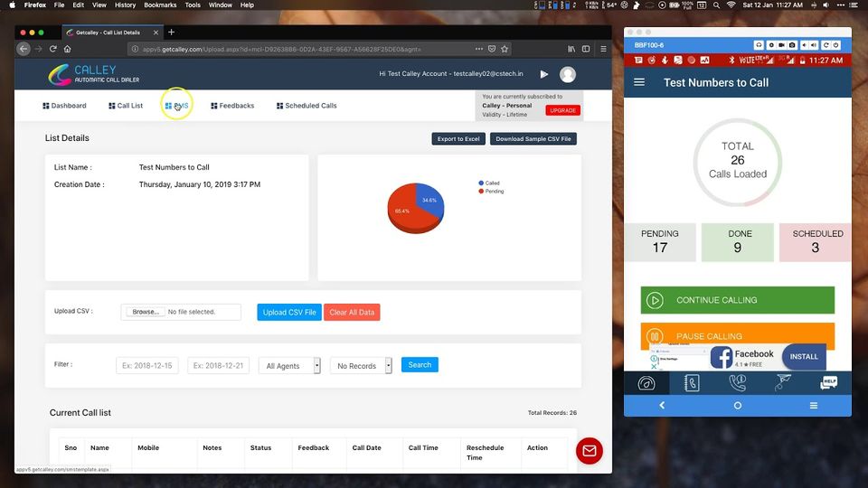The height and width of the screenshot is (488, 868).
Task: Bookmark page with the star icon
Action: pyautogui.click(x=505, y=49)
